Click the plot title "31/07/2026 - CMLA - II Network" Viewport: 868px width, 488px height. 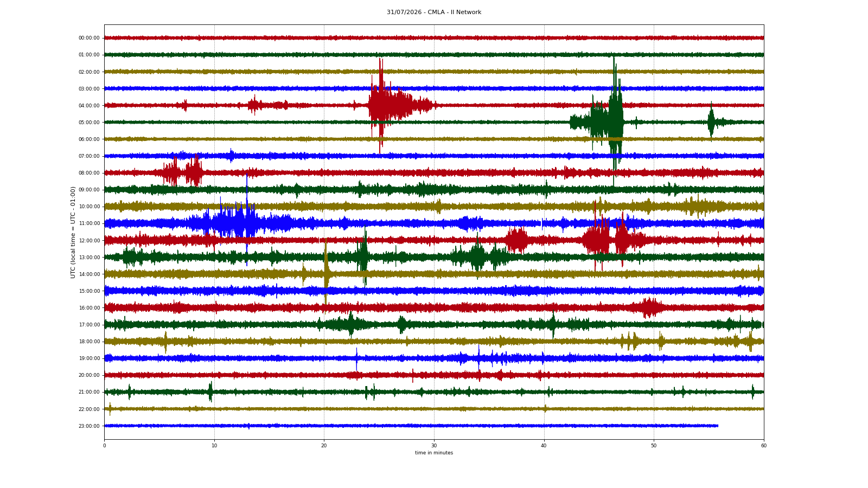click(x=434, y=12)
